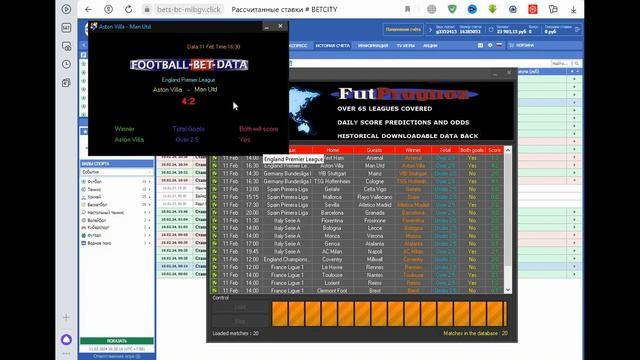The width and height of the screenshot is (640, 360).
Task: Click the logout icon on Betcity header
Action: click(577, 29)
